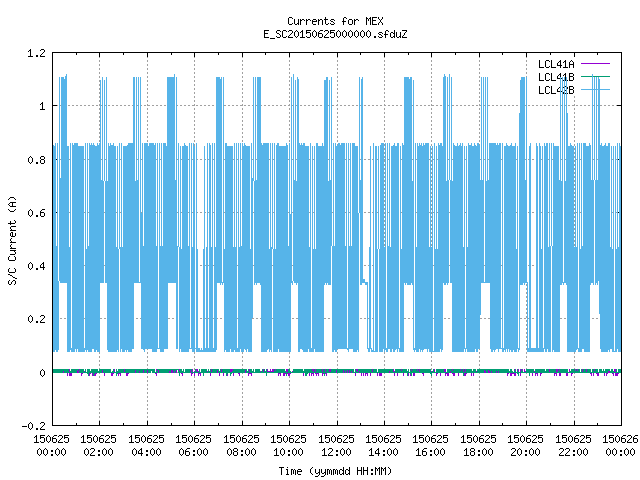This screenshot has height=480, width=640.
Task: Click the 150625 22:00 x-axis tick label
Action: click(573, 446)
